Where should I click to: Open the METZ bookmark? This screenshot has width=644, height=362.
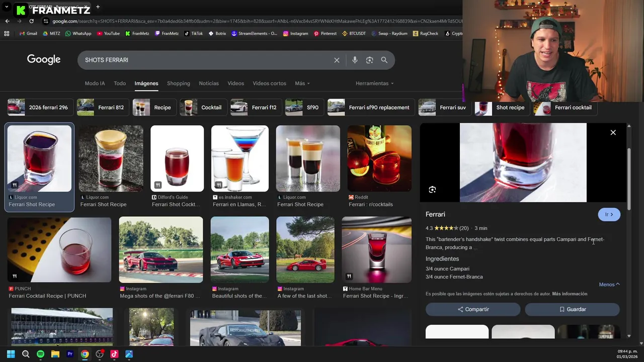pyautogui.click(x=51, y=34)
